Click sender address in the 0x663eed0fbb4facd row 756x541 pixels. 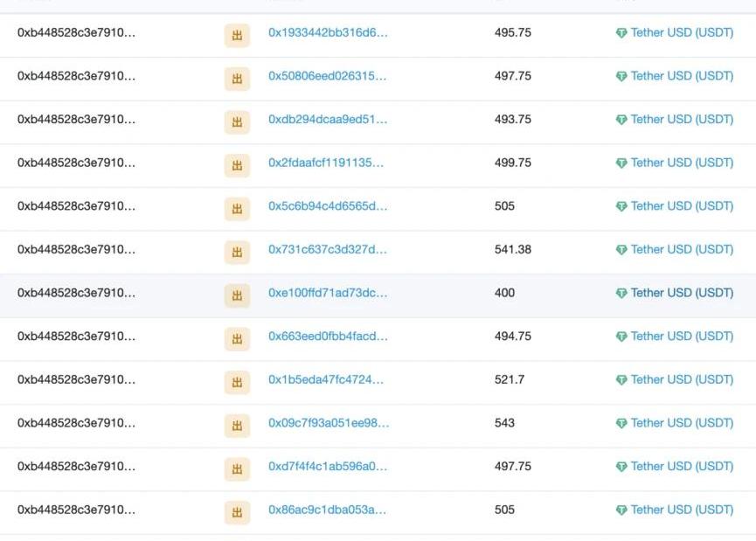[76, 336]
